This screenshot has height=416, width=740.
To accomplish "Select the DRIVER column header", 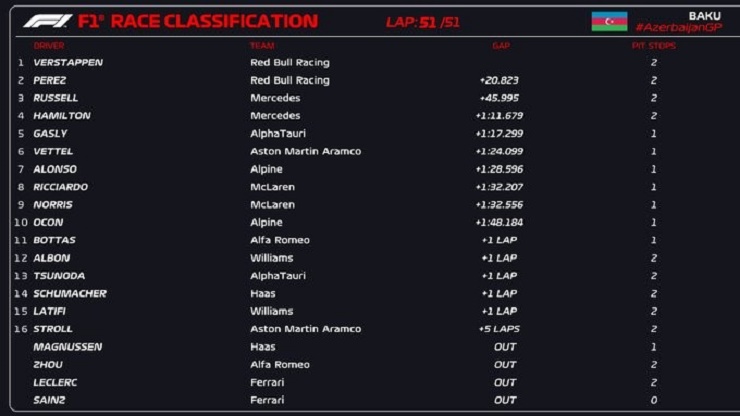I will (x=49, y=45).
